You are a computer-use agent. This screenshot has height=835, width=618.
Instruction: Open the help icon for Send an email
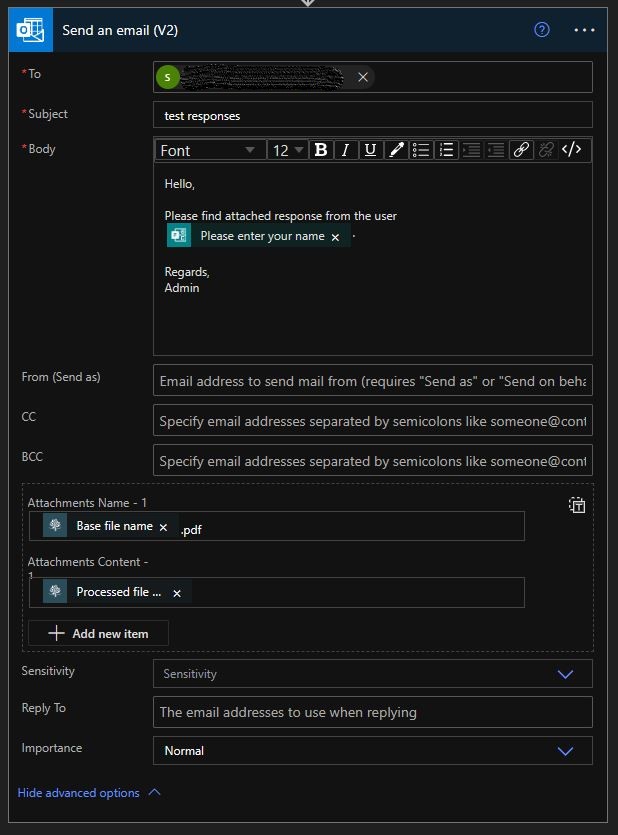[x=542, y=30]
